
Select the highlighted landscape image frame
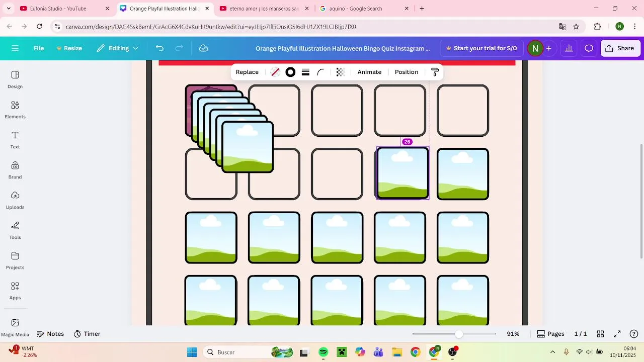[x=403, y=173]
